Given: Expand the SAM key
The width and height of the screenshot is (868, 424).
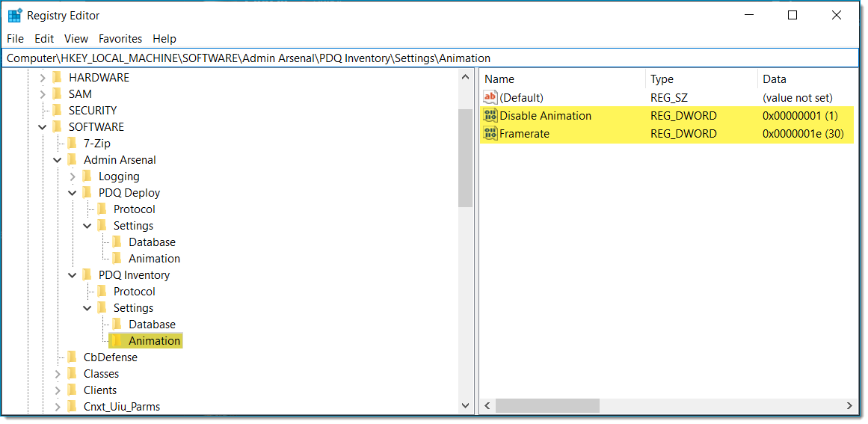Looking at the screenshot, I should [x=43, y=95].
